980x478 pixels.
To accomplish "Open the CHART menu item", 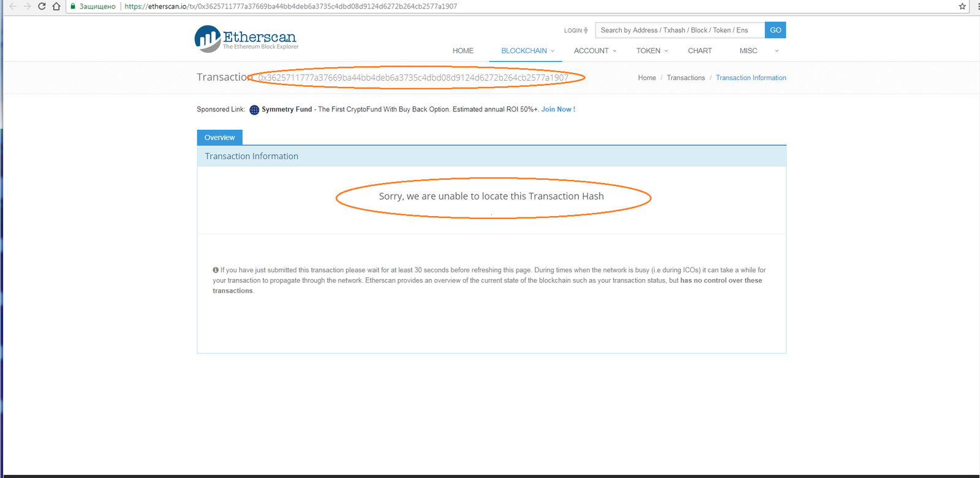I will [x=700, y=51].
